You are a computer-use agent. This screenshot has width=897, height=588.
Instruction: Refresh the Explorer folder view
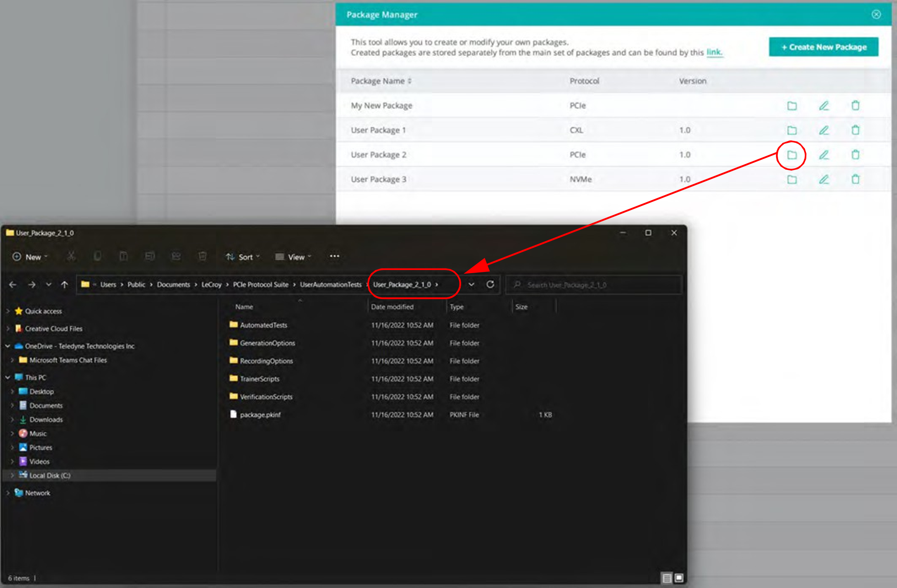click(x=490, y=285)
